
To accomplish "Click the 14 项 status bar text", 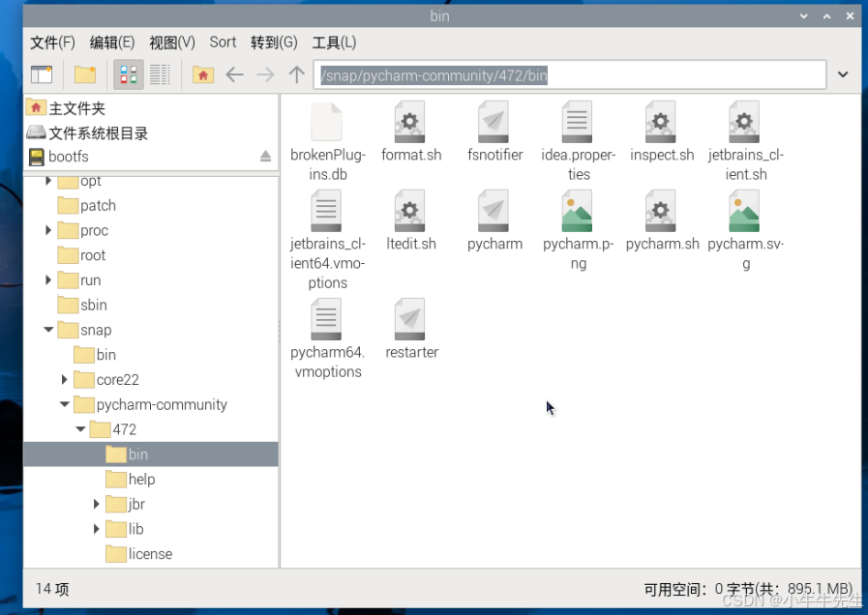I will (x=52, y=589).
